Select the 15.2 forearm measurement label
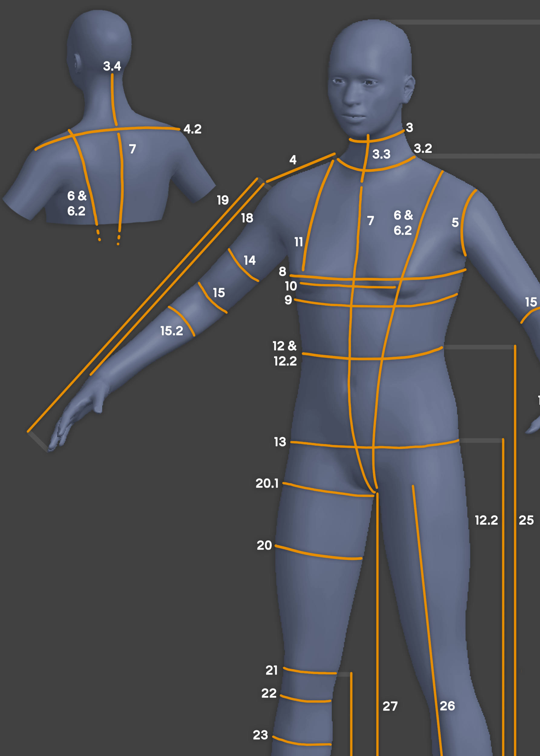 171,331
